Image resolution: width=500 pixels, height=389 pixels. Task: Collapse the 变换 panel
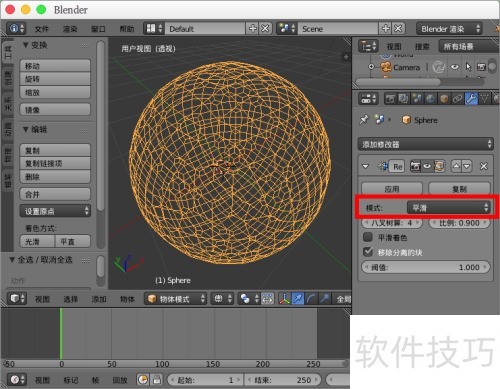(26, 45)
